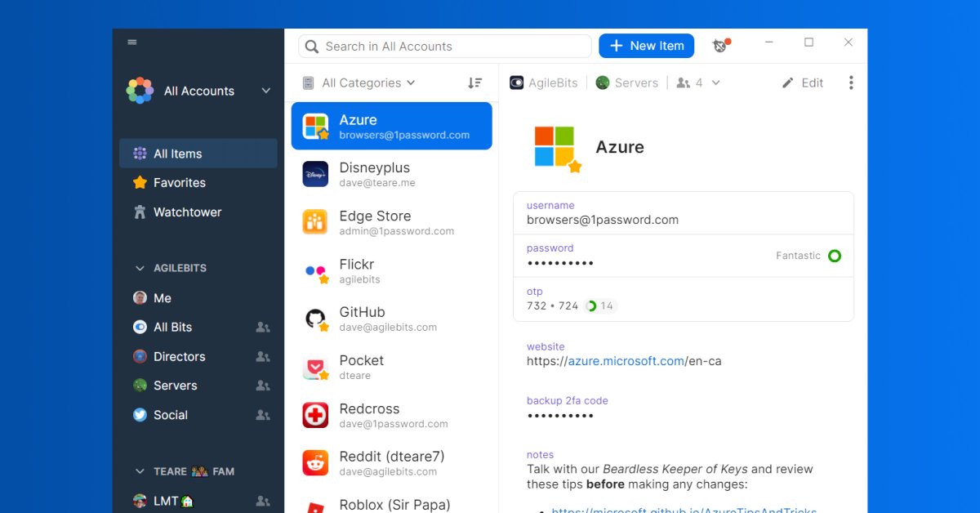This screenshot has height=513, width=980.
Task: Open the All Categories filter dropdown
Action: pos(359,83)
